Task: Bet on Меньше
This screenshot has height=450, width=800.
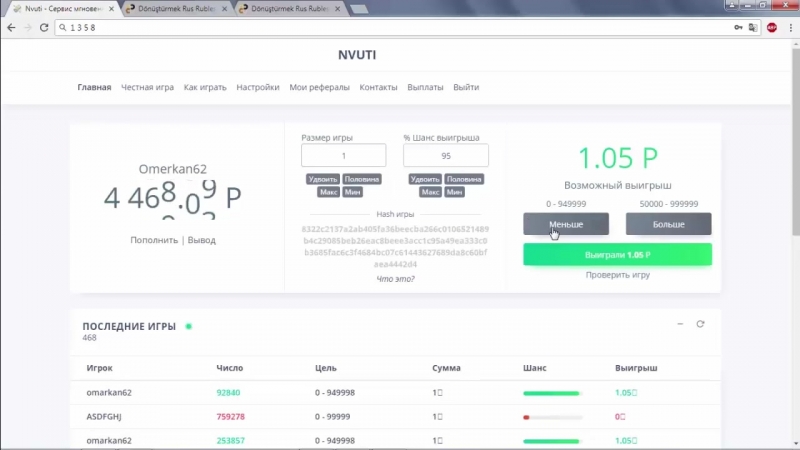Action: coord(566,224)
